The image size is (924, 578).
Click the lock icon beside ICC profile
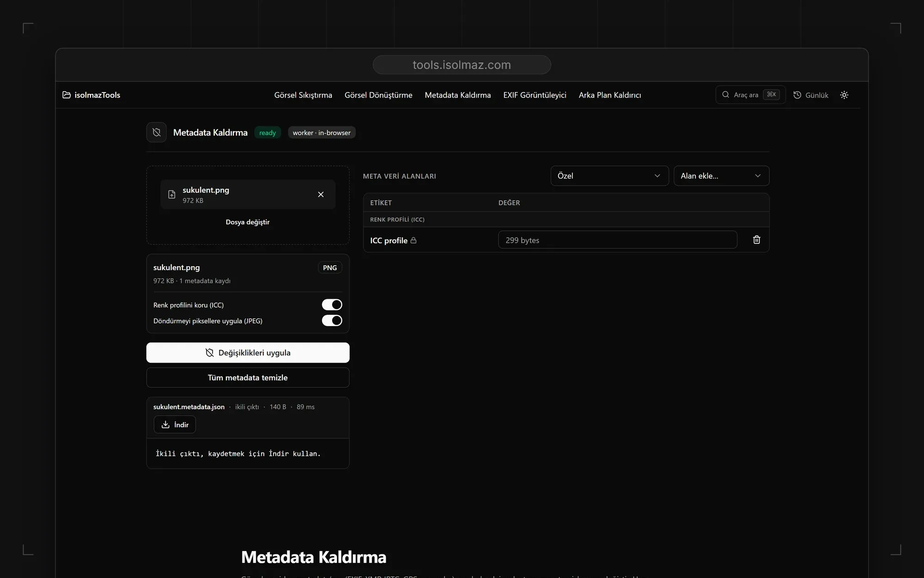click(x=413, y=240)
